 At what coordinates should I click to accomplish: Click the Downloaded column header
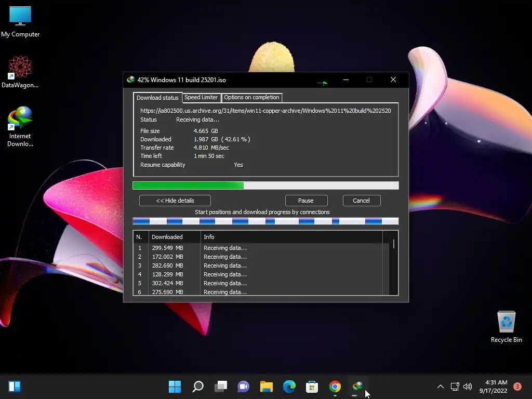click(x=175, y=237)
